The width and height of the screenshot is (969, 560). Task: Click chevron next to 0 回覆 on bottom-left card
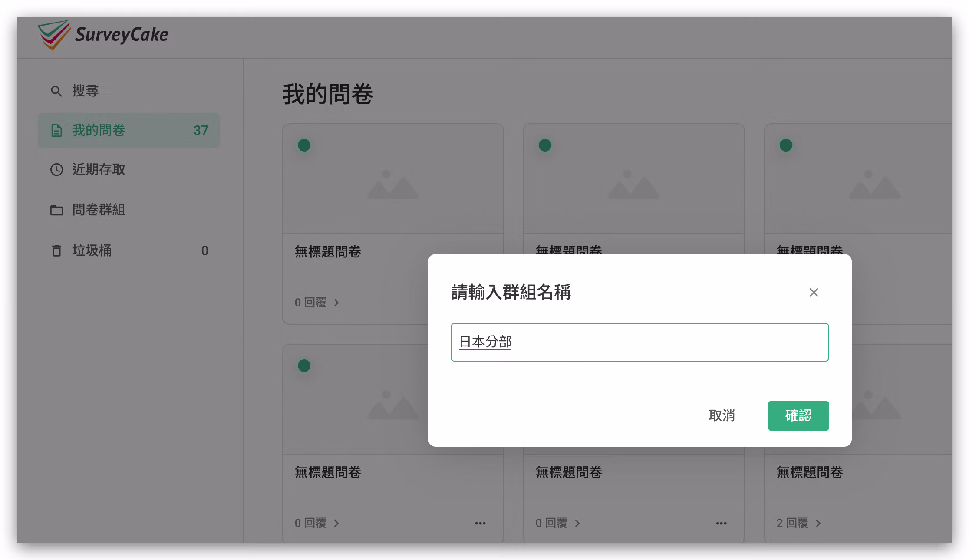tap(336, 524)
